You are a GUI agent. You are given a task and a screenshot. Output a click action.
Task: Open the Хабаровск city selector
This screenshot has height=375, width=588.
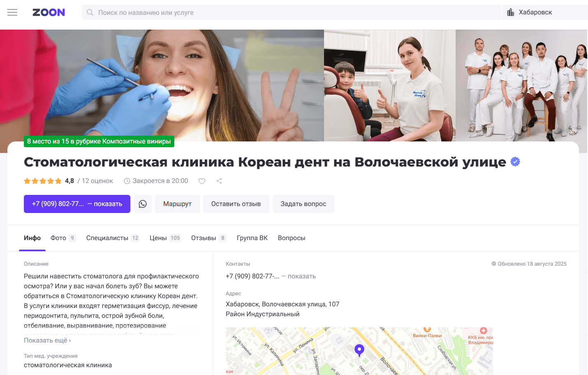[535, 12]
